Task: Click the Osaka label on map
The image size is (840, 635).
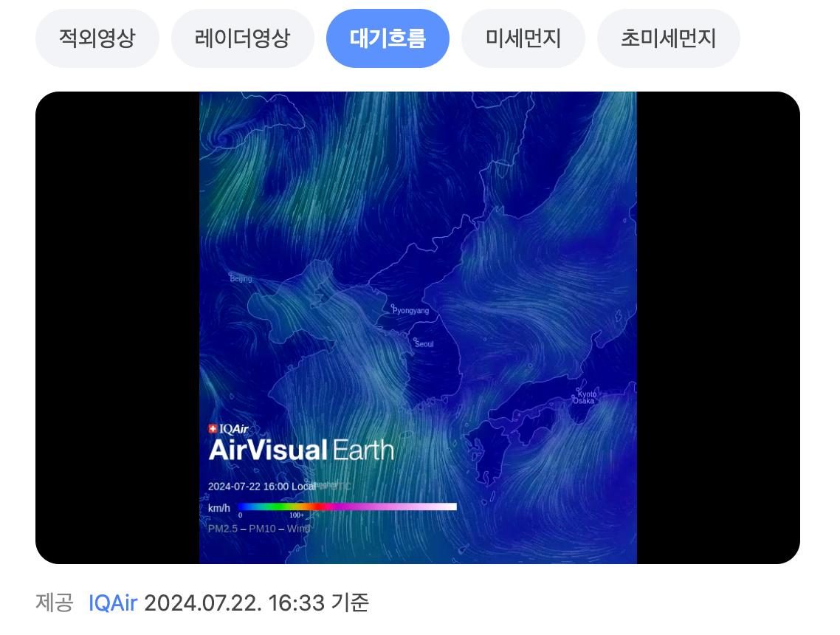Action: [x=583, y=401]
